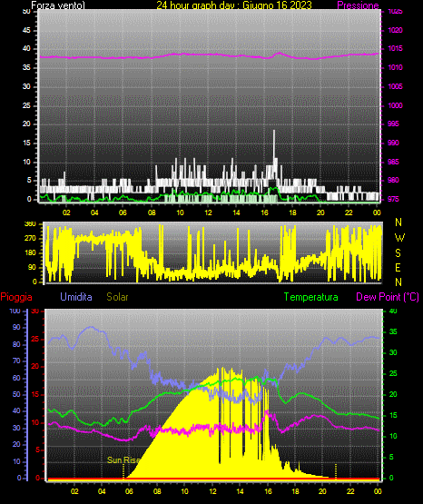Click the S wind direction letter

(398, 253)
